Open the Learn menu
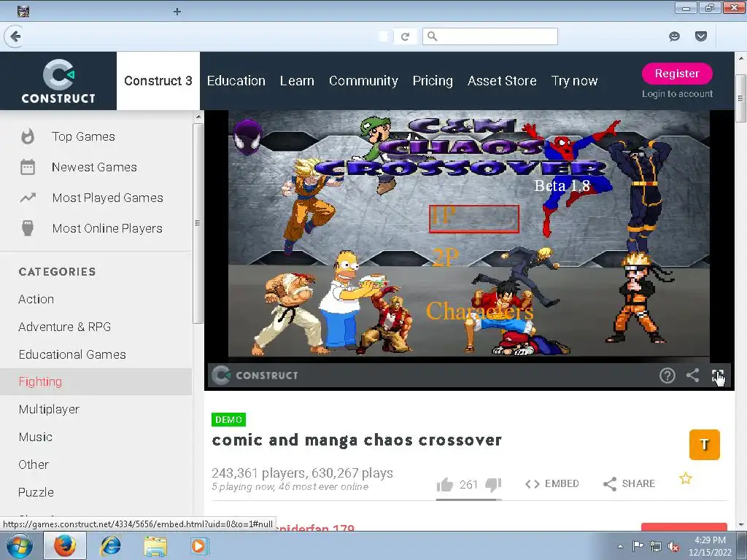 click(x=298, y=81)
